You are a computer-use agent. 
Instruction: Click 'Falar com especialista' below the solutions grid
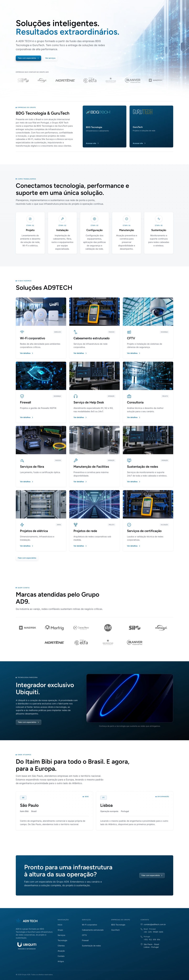click(27, 558)
